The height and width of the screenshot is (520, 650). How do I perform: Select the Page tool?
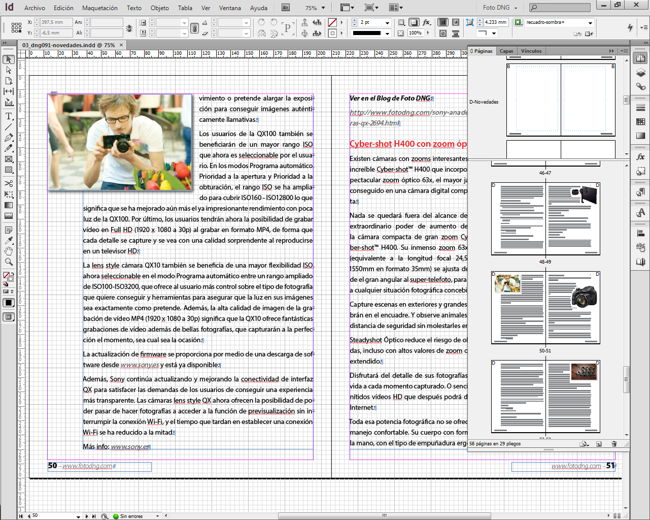[8, 81]
